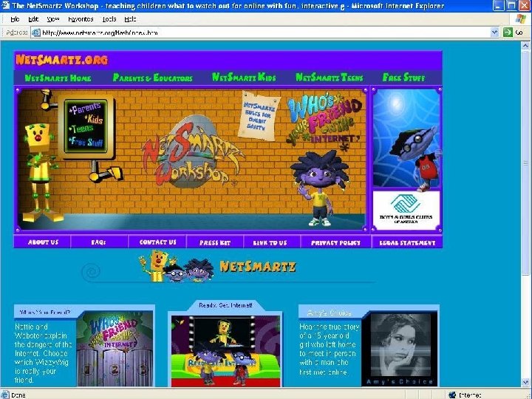Viewport: 532px width, 399px height.
Task: Open the NetSmartz Teens section
Action: [329, 78]
